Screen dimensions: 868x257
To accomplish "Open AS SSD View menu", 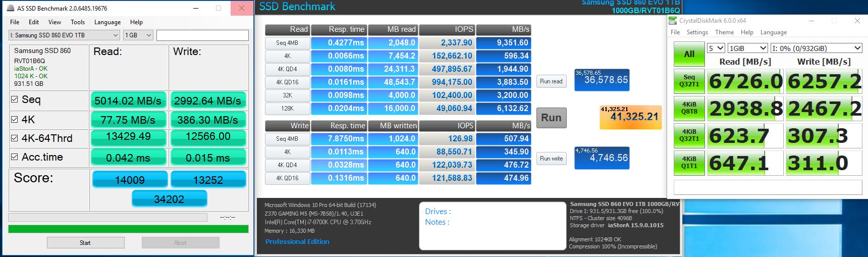I will [x=55, y=22].
